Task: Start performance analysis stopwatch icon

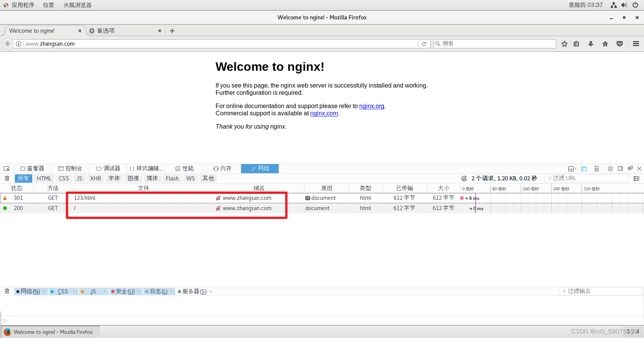Action: click(x=464, y=179)
